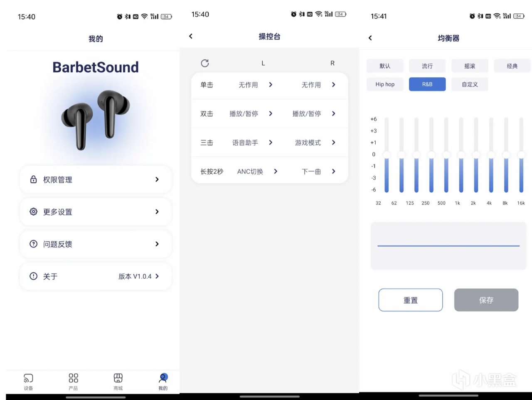The height and width of the screenshot is (400, 532).
Task: Adjust the 2k equalizer slider
Action: 476,155
